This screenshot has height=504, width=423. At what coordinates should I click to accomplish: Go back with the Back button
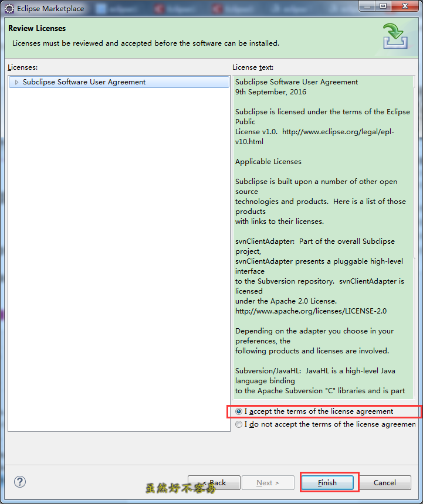214,482
